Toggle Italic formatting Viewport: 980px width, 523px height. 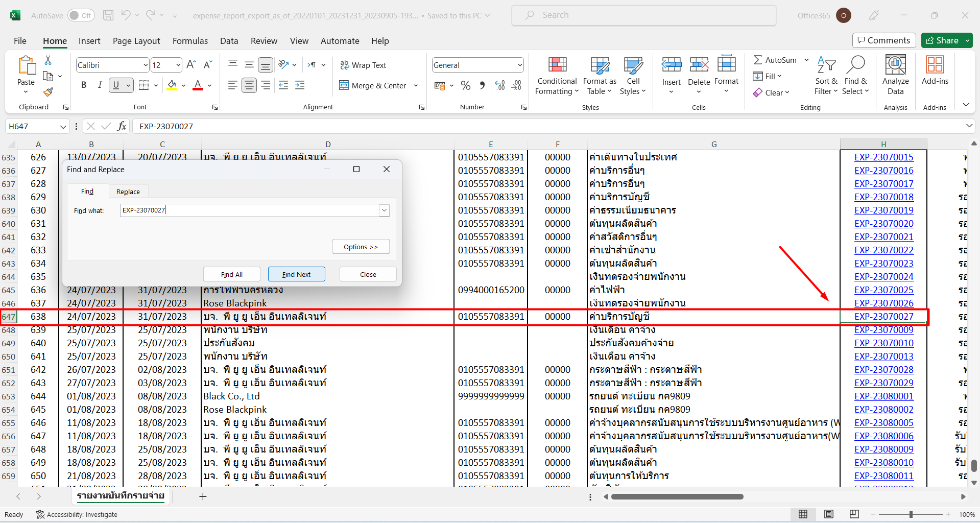pos(100,85)
